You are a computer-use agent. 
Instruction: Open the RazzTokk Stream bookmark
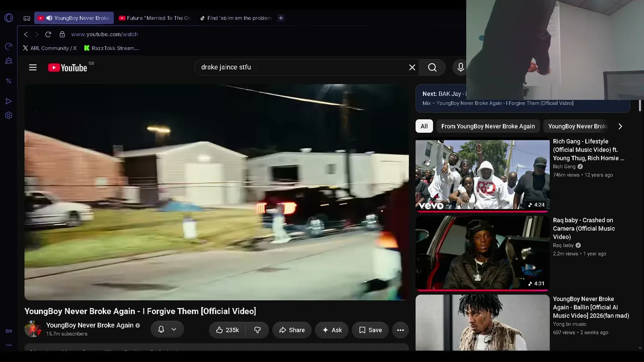(111, 48)
